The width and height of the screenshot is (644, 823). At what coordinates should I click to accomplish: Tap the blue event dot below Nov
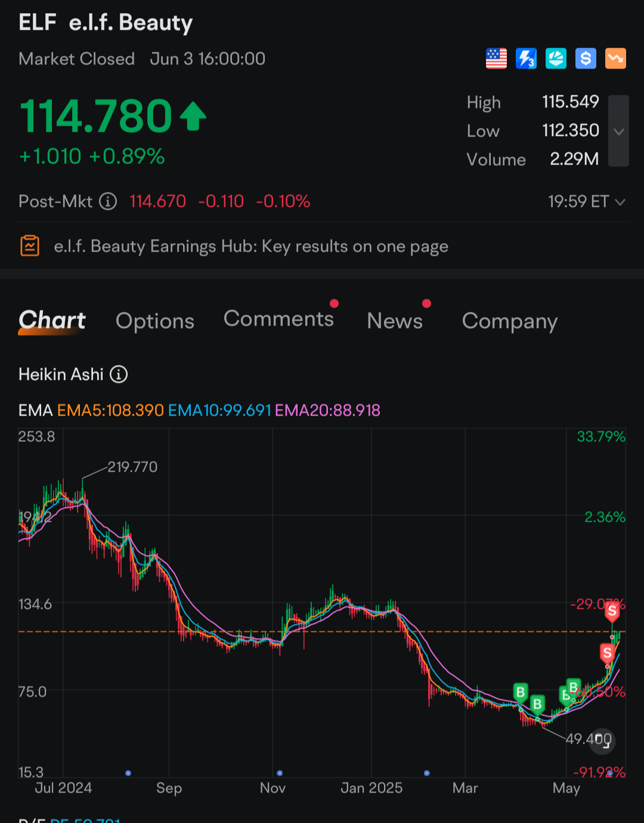[x=280, y=773]
